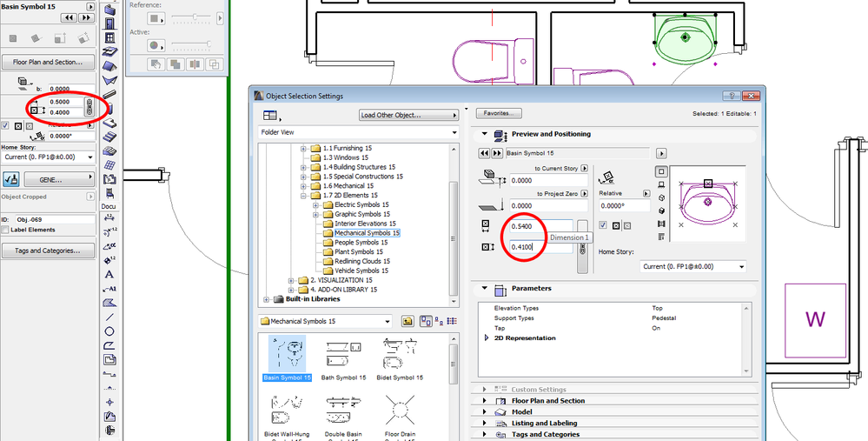Select 3D shaded preview mode icon
Screen dimensions: 868x441
point(661,210)
